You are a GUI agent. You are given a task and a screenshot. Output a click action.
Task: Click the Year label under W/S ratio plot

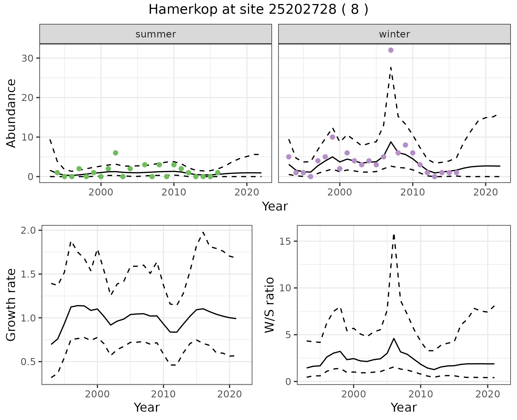coord(404,407)
